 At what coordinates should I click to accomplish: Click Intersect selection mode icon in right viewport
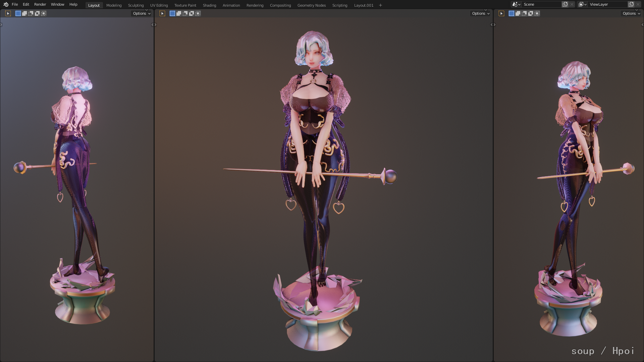point(537,13)
